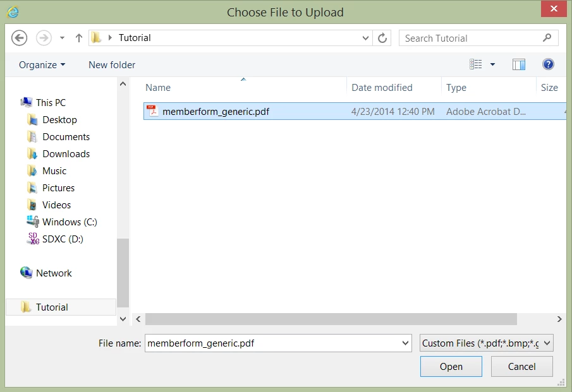The image size is (572, 392).
Task: Click the Tutorial folder icon in sidebar
Action: pyautogui.click(x=26, y=307)
